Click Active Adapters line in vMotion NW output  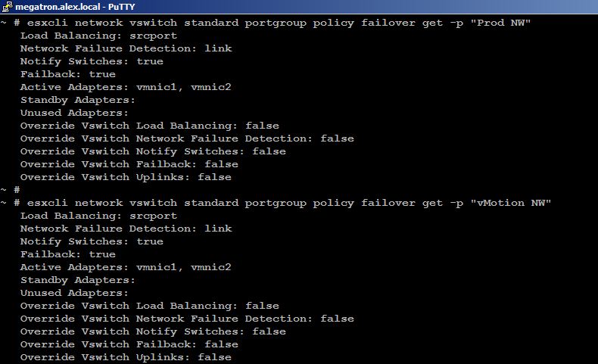[x=126, y=267]
